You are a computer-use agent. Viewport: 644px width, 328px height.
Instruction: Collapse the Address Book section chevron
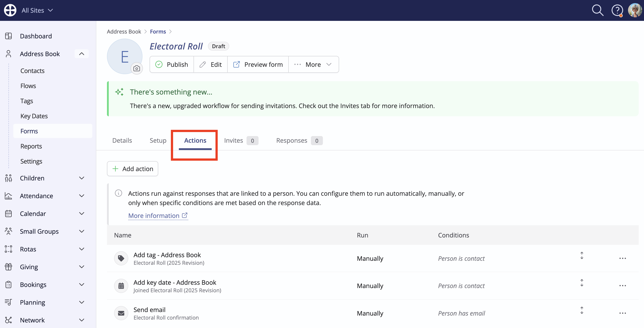click(81, 54)
